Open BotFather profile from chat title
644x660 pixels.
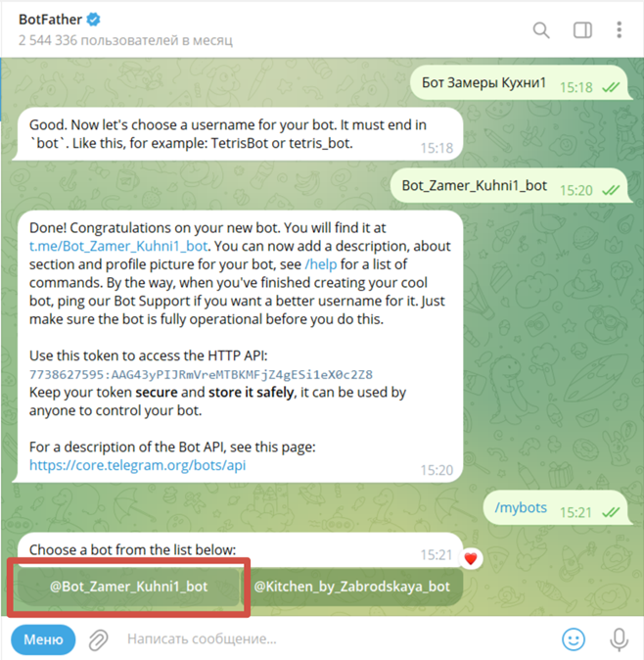pyautogui.click(x=51, y=20)
